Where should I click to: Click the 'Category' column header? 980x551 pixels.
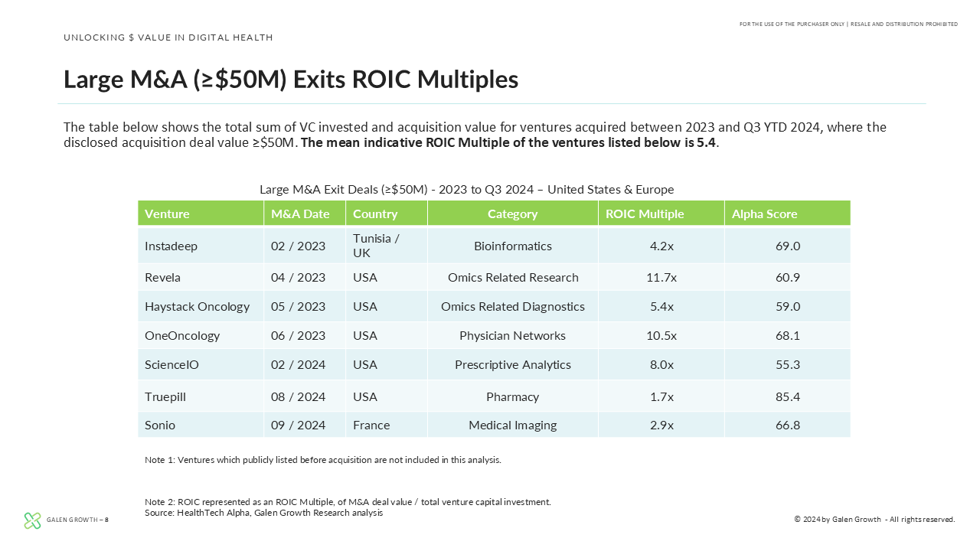513,214
